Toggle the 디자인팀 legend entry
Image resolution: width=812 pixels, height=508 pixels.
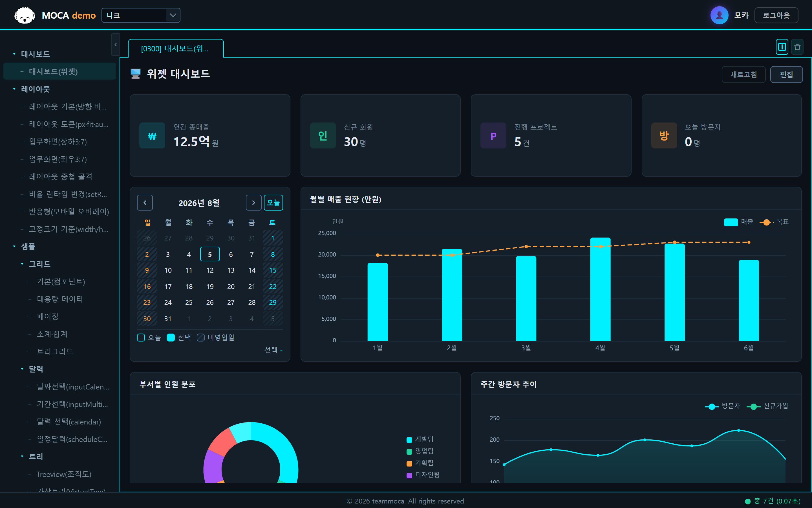click(x=423, y=475)
